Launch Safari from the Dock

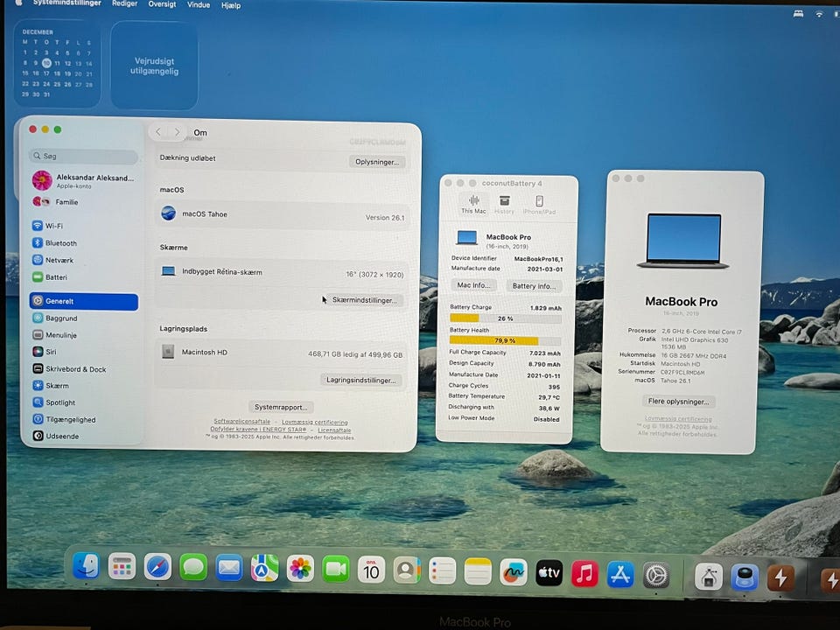coord(157,567)
